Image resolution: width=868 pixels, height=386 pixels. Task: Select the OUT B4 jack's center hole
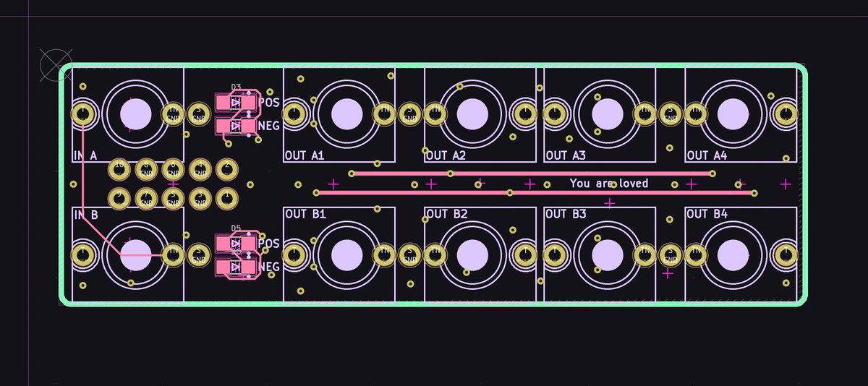pyautogui.click(x=733, y=254)
